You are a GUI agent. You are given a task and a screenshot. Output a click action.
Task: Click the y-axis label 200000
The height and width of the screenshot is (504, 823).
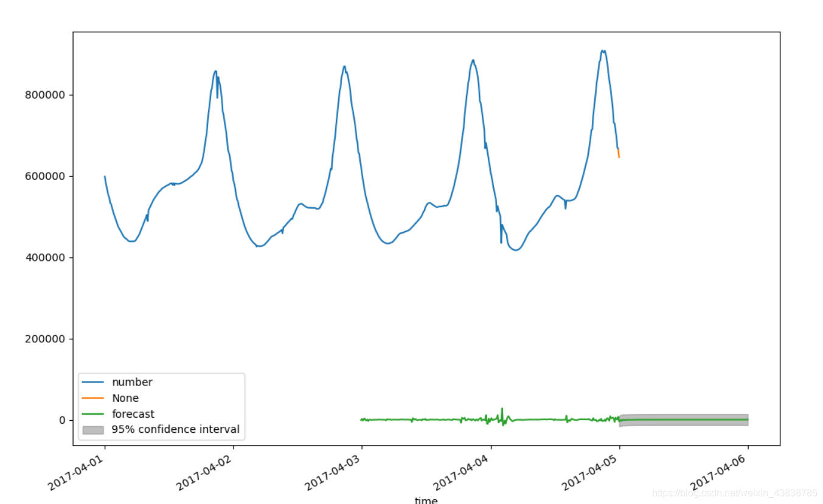coord(44,339)
